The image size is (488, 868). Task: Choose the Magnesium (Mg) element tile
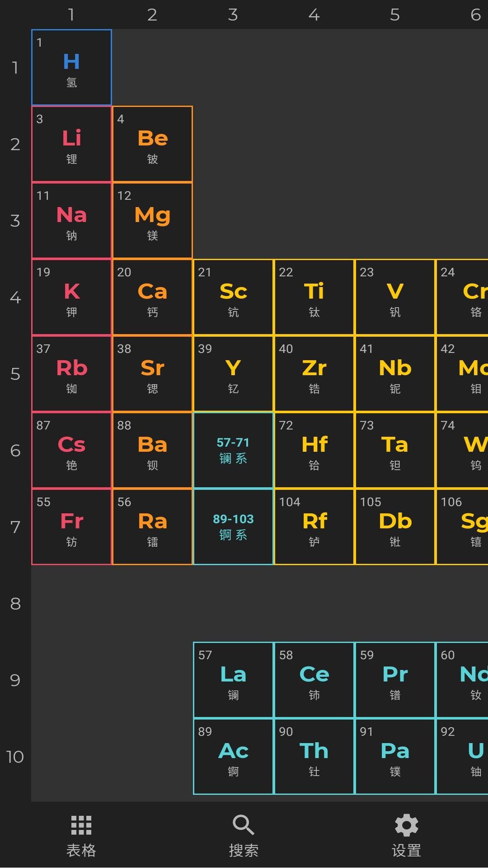152,221
